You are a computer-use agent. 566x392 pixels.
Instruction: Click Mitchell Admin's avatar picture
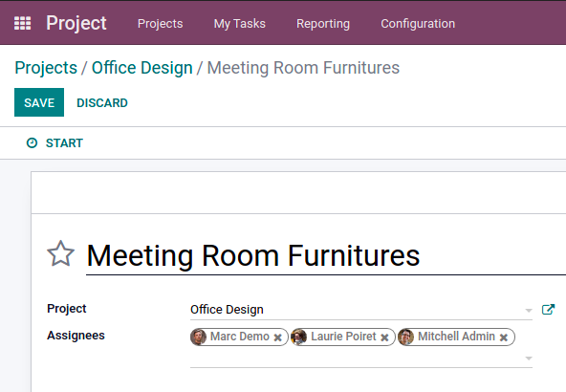click(x=406, y=337)
